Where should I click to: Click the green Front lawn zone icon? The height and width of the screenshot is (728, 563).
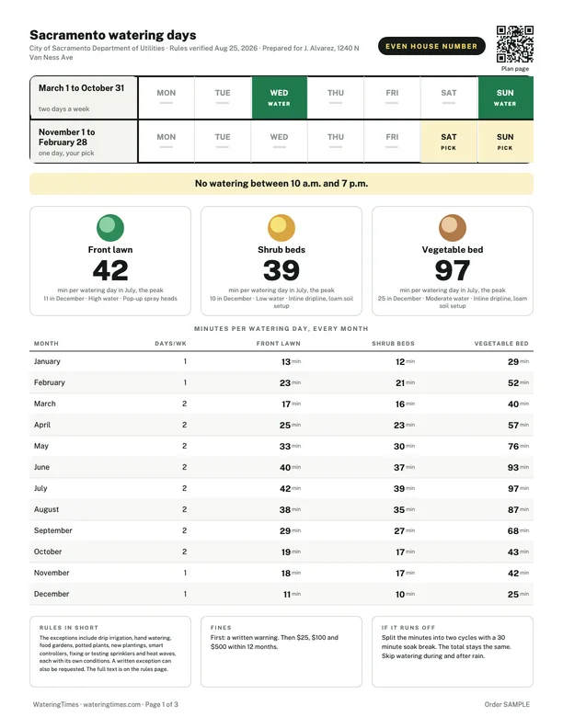(x=110, y=228)
